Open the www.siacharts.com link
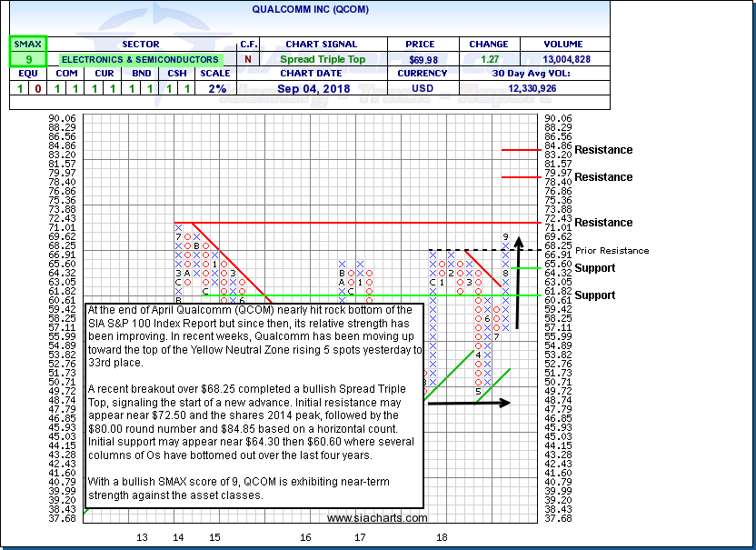This screenshot has height=550, width=756. coord(377,518)
